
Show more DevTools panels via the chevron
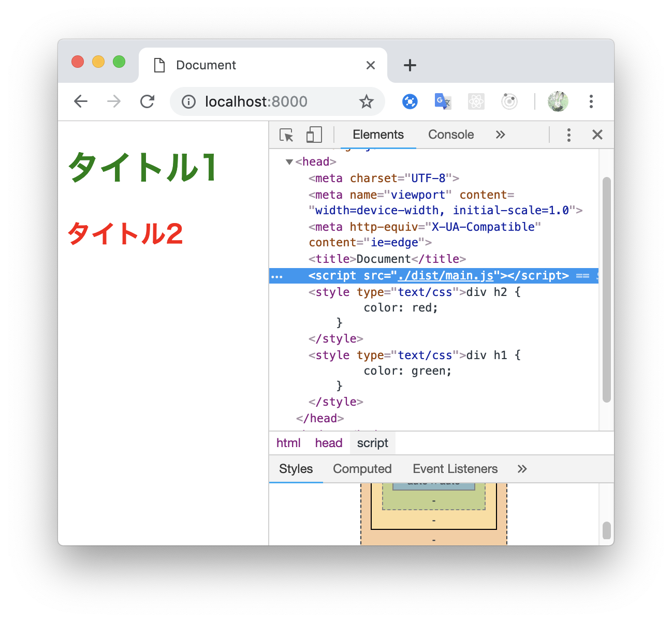(x=500, y=135)
